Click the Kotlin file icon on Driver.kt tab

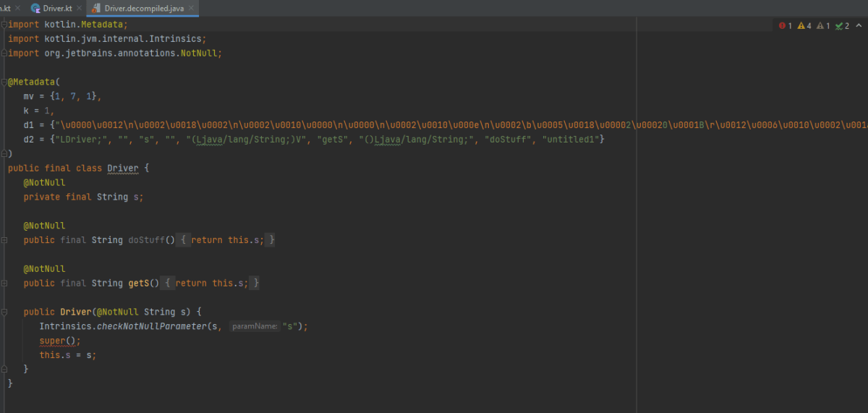click(x=36, y=8)
